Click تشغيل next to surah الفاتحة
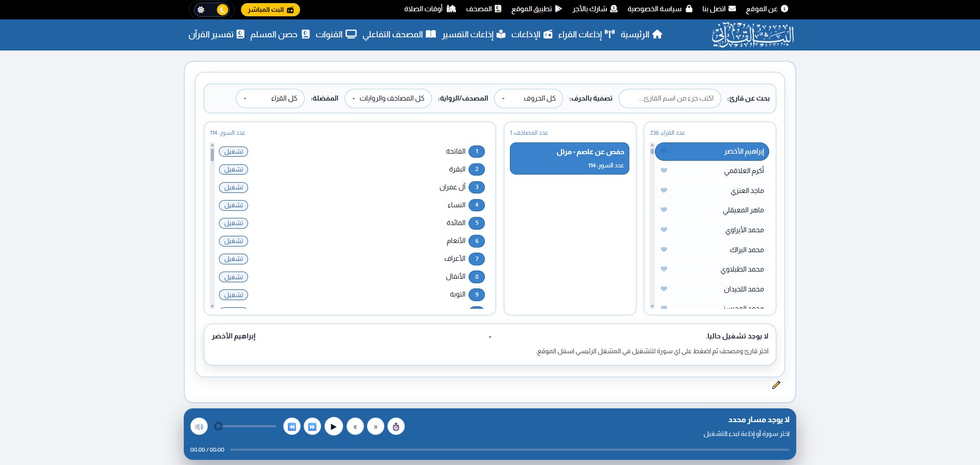This screenshot has width=980, height=465. [x=233, y=152]
